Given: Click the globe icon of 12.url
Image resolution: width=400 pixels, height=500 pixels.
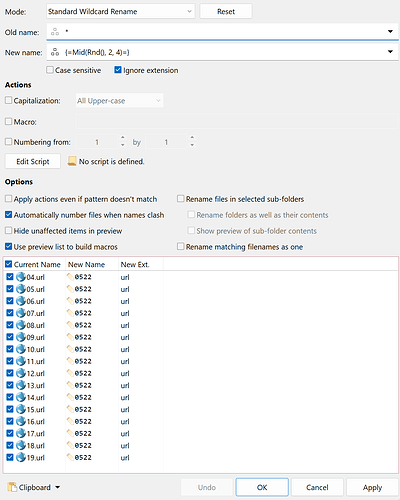Looking at the screenshot, I should tap(21, 373).
